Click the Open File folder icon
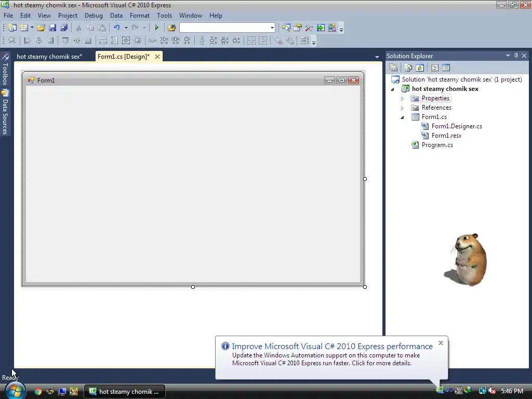The width and height of the screenshot is (532, 399). (41, 28)
